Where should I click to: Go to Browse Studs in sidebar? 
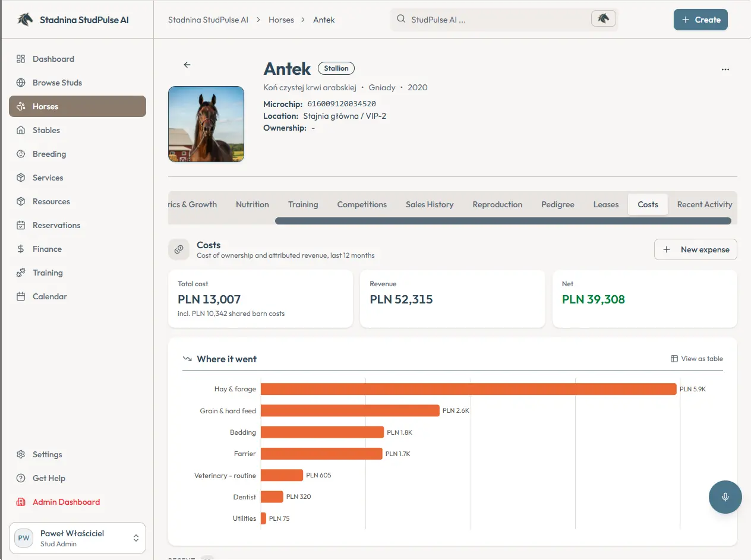click(x=77, y=83)
